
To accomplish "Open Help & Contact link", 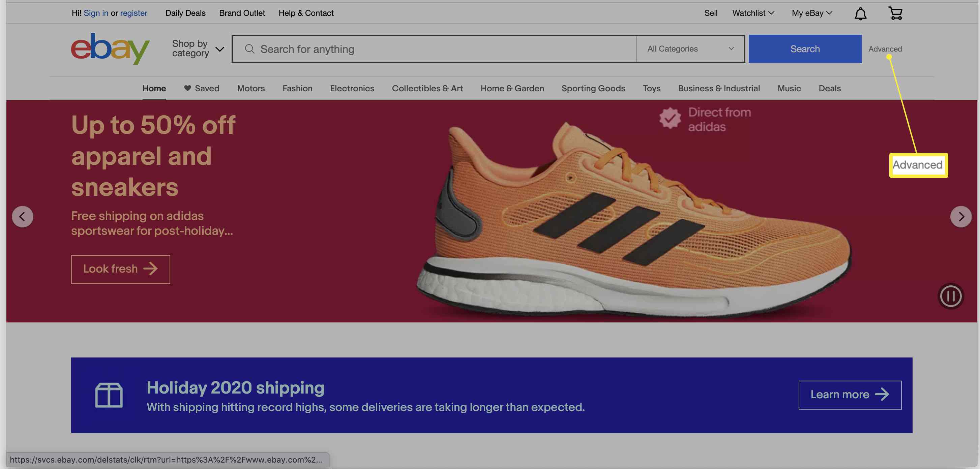I will pyautogui.click(x=306, y=13).
